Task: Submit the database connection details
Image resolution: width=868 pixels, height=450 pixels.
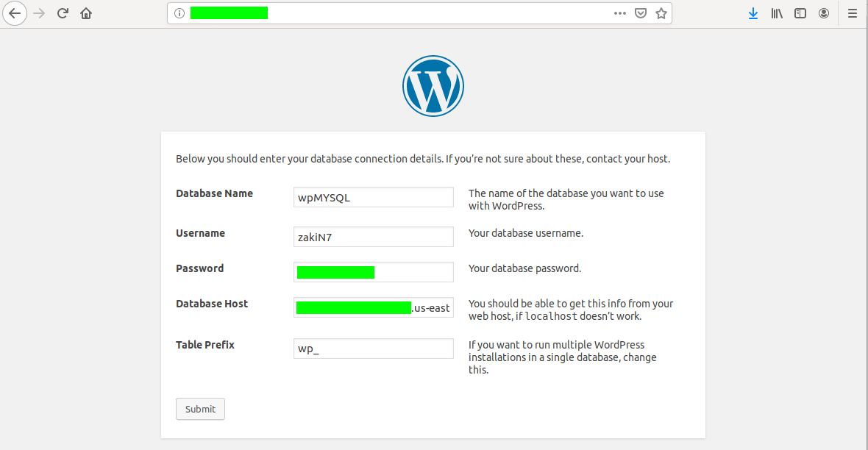Action: 200,409
